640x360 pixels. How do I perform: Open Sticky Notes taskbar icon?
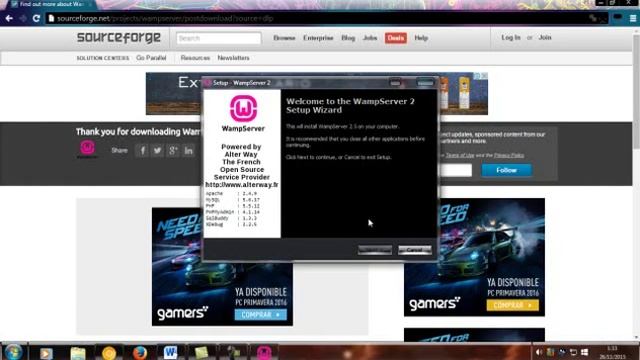[201, 352]
